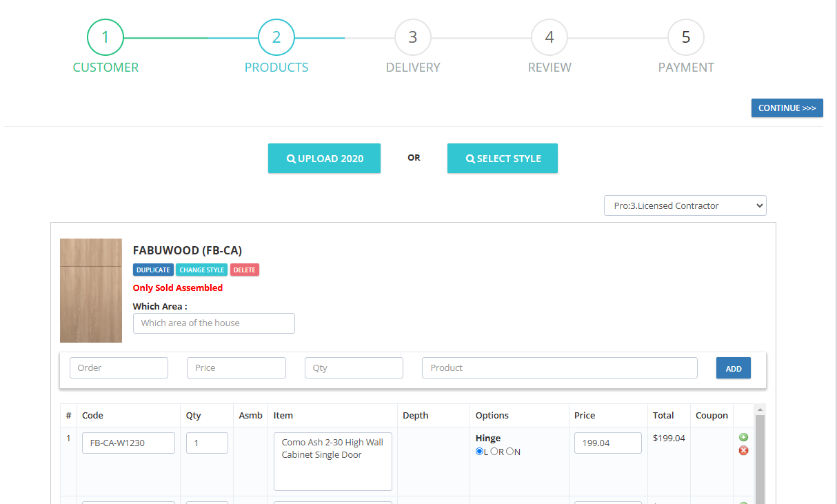837x504 pixels.
Task: Go to step 2 Products
Action: [276, 37]
